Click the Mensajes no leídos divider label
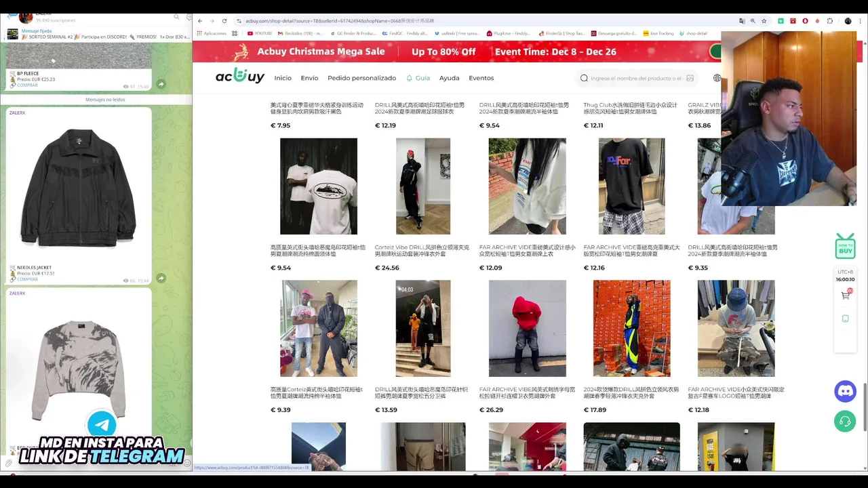This screenshot has width=868, height=488. [105, 100]
